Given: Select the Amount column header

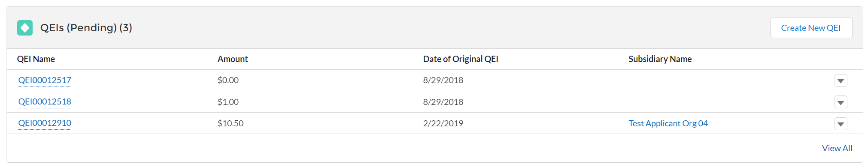Looking at the screenshot, I should [x=233, y=59].
